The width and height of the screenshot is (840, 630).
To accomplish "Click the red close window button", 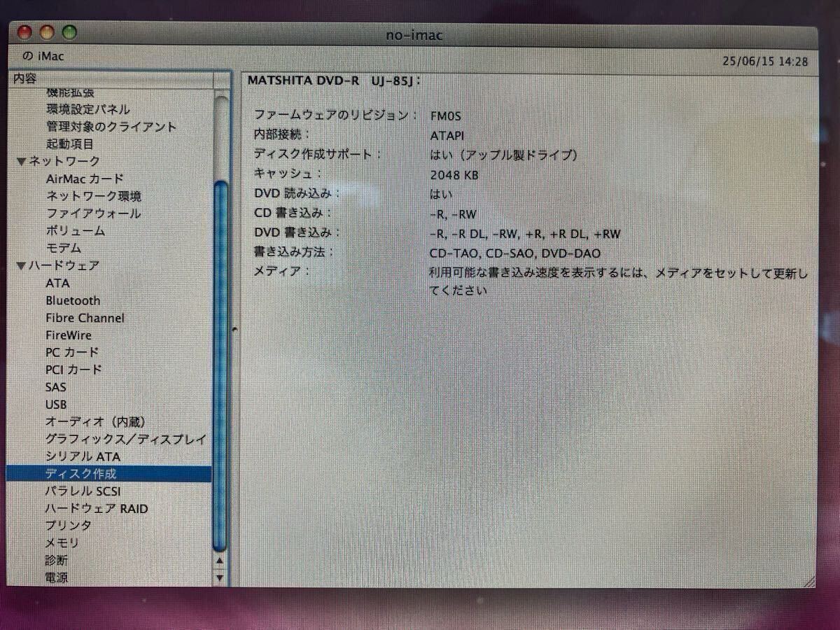I will pos(25,32).
